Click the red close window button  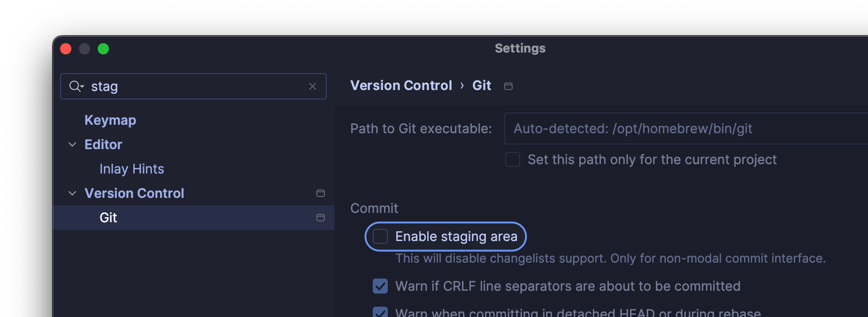[66, 49]
